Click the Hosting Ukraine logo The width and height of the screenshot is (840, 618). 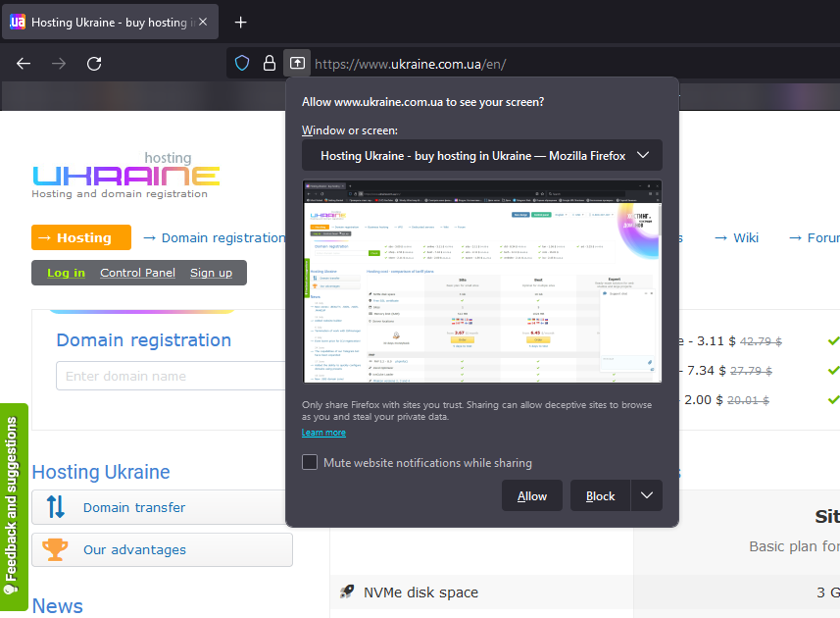point(125,175)
